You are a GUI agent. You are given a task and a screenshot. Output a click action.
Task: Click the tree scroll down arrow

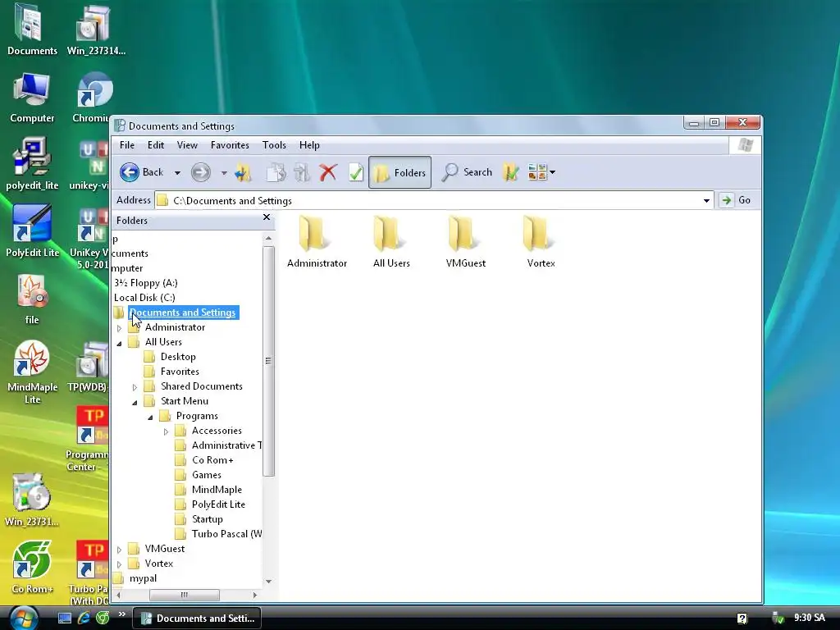coord(269,582)
